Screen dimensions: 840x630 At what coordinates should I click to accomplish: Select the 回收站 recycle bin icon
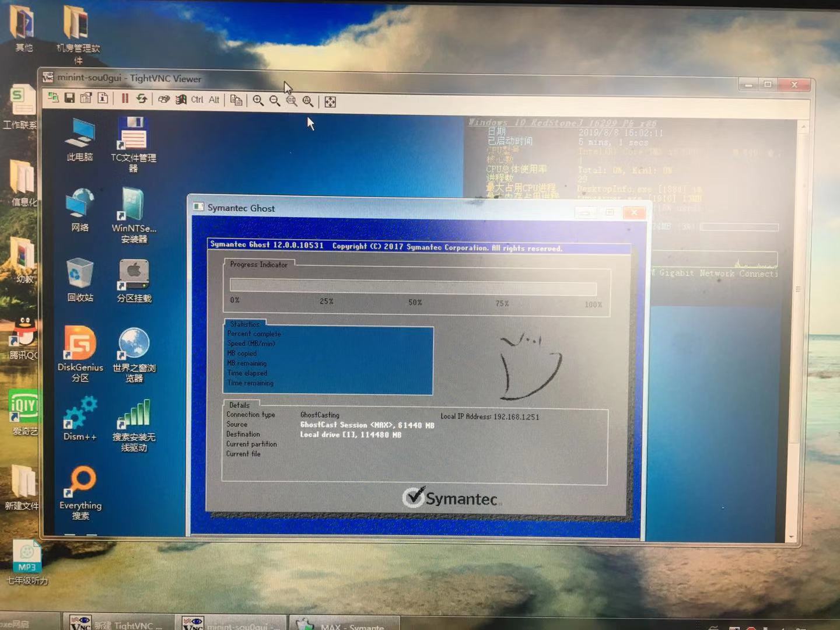tap(80, 280)
